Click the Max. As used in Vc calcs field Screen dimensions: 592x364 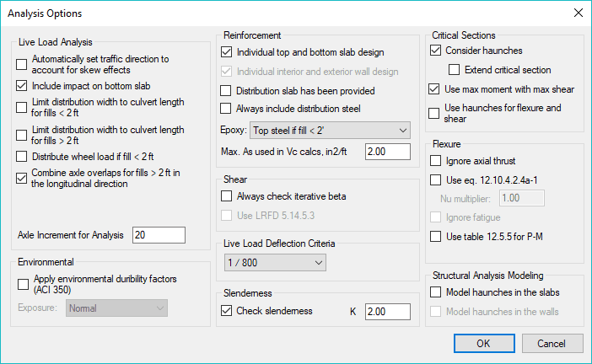tap(387, 151)
